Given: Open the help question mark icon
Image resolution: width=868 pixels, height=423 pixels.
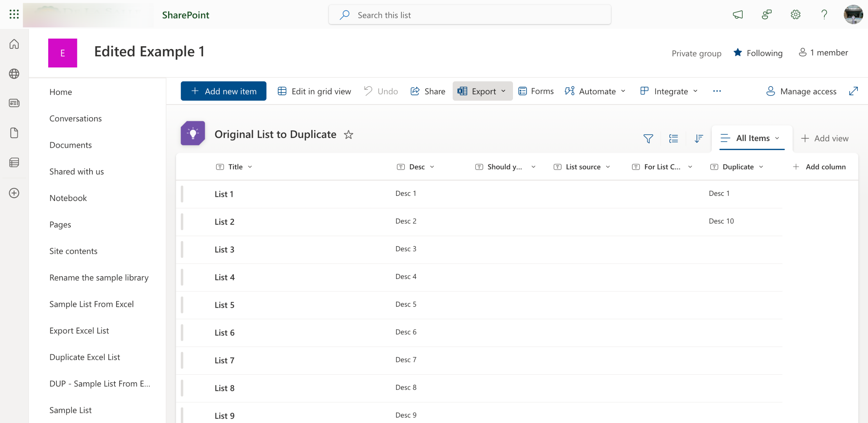Looking at the screenshot, I should coord(824,15).
